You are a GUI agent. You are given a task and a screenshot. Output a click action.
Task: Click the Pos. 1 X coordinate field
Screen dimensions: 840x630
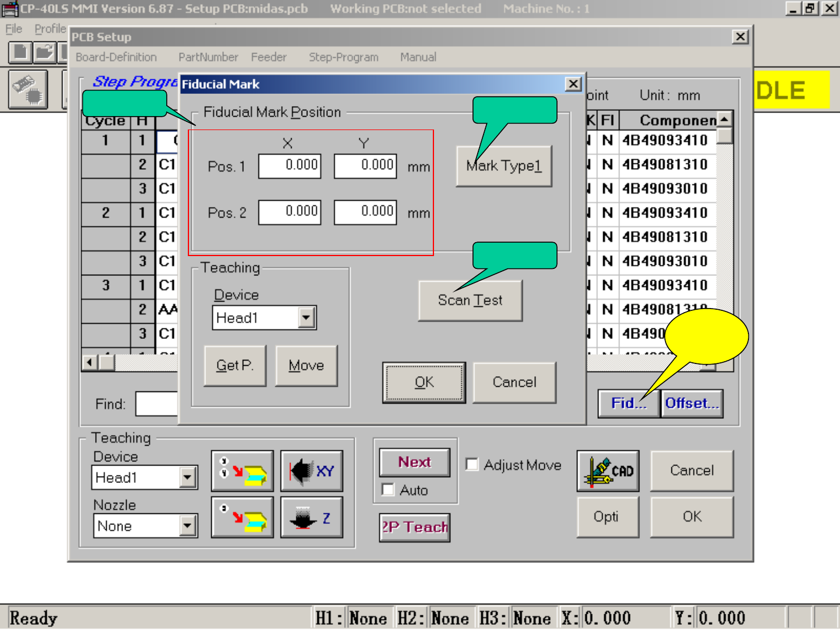290,166
